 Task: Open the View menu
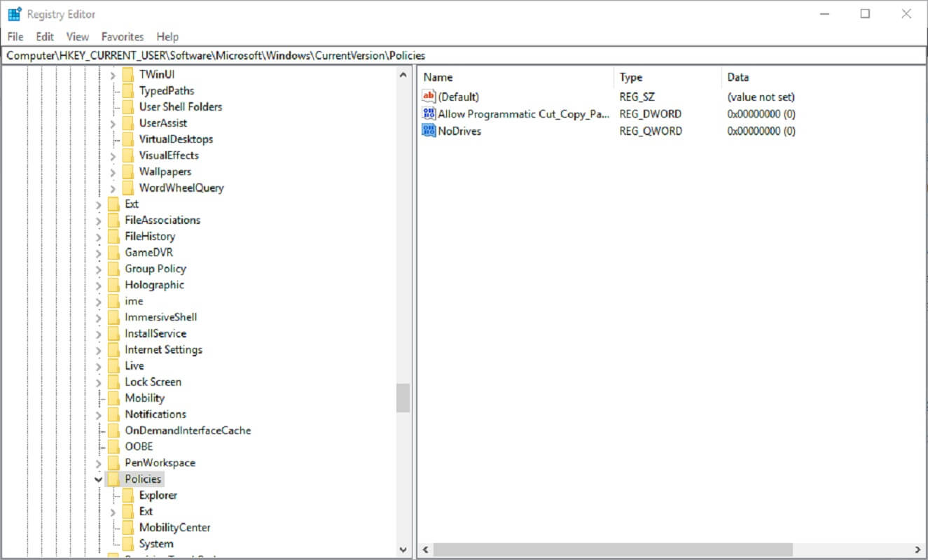(x=78, y=36)
